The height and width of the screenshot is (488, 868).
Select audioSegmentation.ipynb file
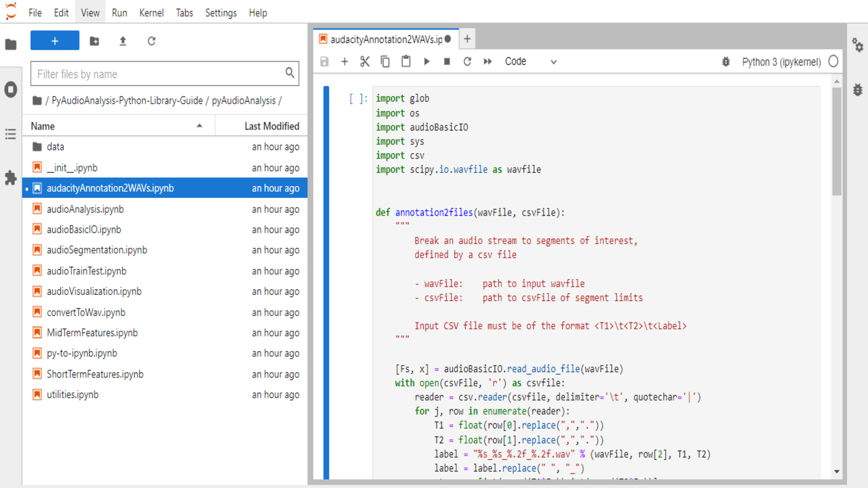[x=165, y=250]
